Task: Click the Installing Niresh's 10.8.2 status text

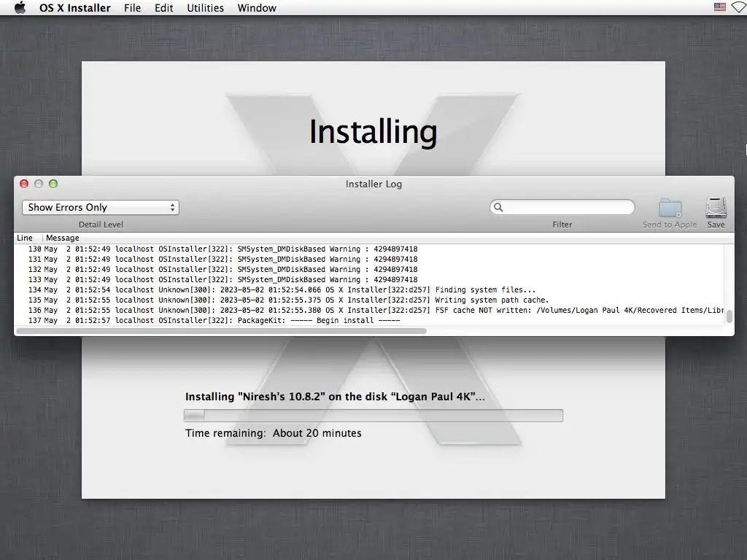Action: (x=335, y=397)
